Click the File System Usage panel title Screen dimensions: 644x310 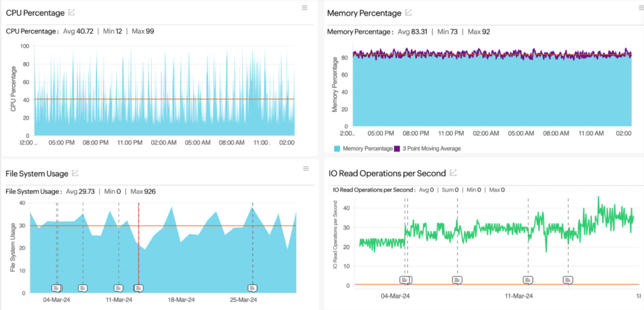click(37, 174)
